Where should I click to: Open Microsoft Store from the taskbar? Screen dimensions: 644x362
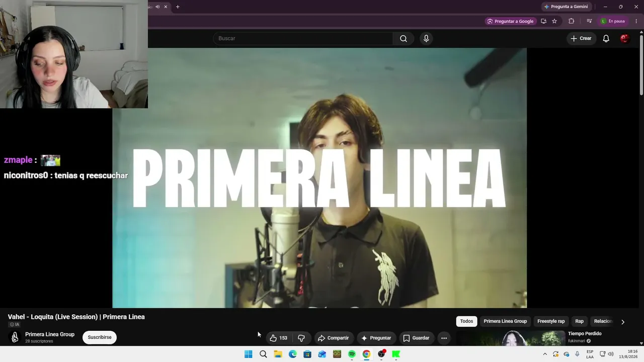tap(307, 354)
